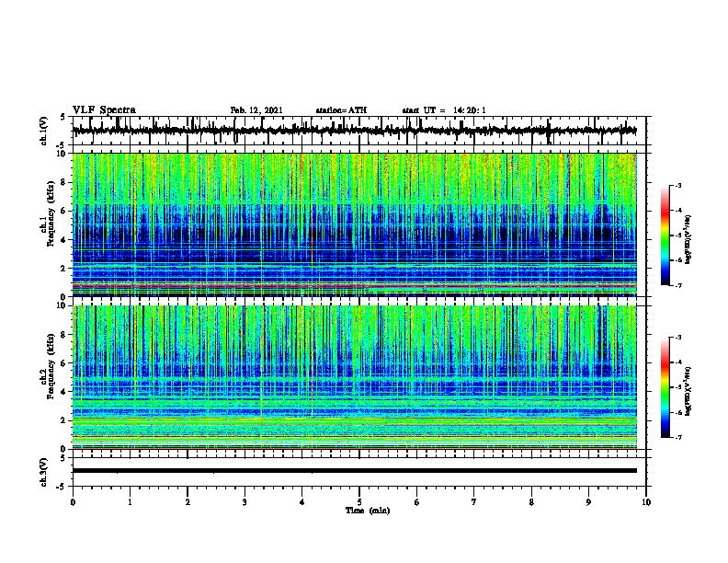
Task: Click time-axis tick label '3'
Action: [245, 502]
